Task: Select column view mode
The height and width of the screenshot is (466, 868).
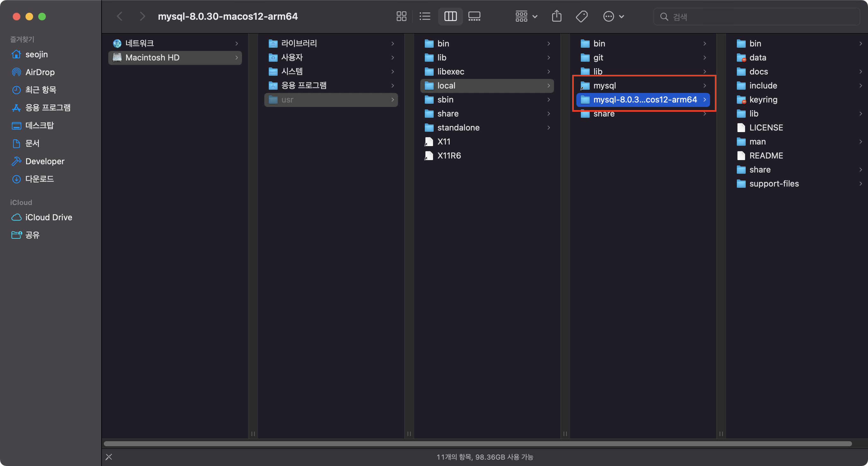Action: pyautogui.click(x=451, y=16)
